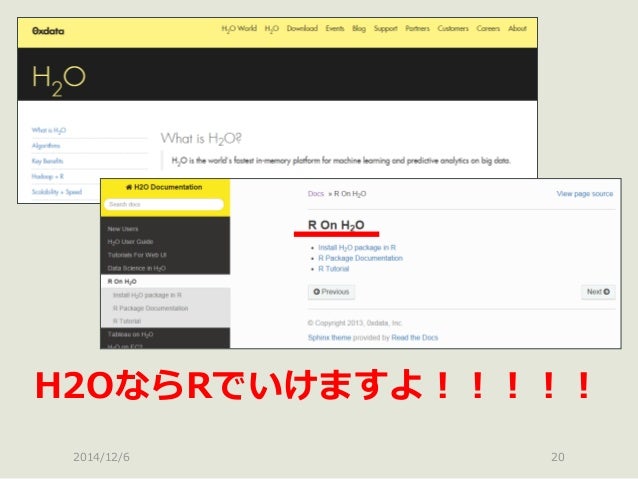The width and height of the screenshot is (638, 479).
Task: Focus the Search docs field
Action: point(164,204)
